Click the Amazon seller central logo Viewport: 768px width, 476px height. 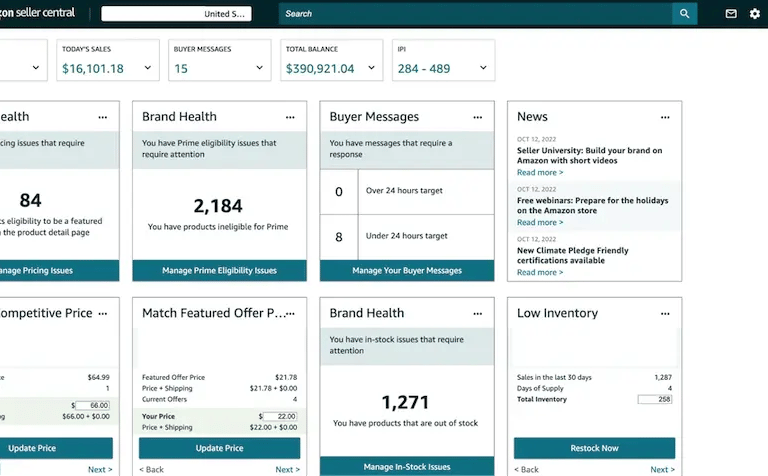(x=37, y=13)
